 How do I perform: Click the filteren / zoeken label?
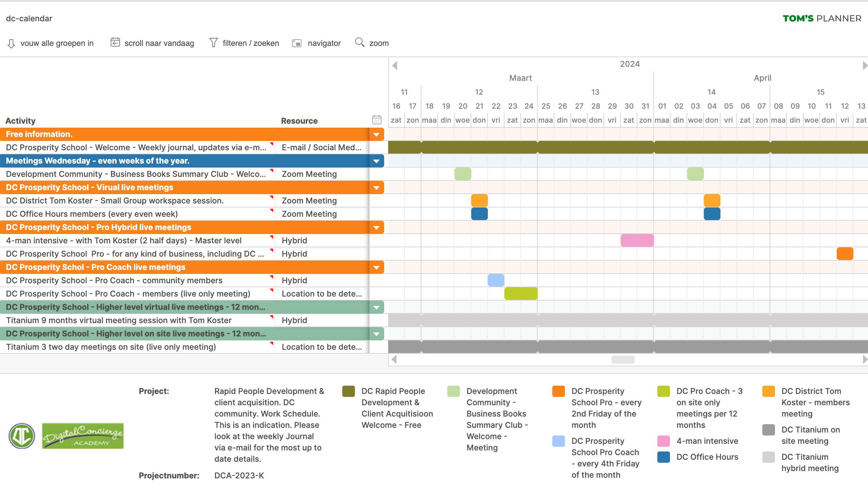(251, 43)
